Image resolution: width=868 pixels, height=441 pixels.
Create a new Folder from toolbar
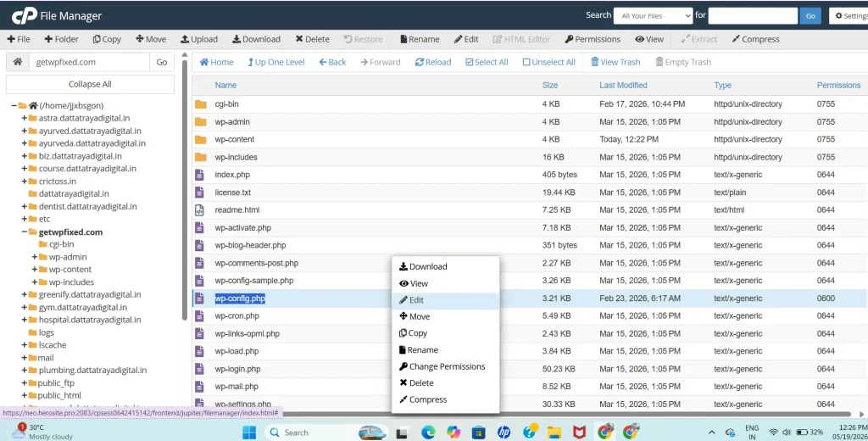click(x=61, y=39)
